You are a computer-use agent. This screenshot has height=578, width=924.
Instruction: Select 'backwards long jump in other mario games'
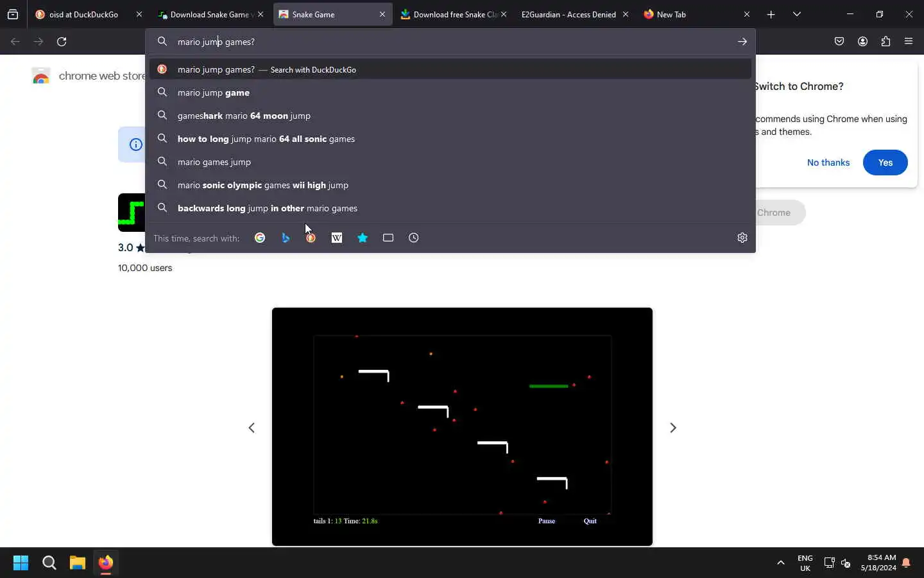(450, 208)
